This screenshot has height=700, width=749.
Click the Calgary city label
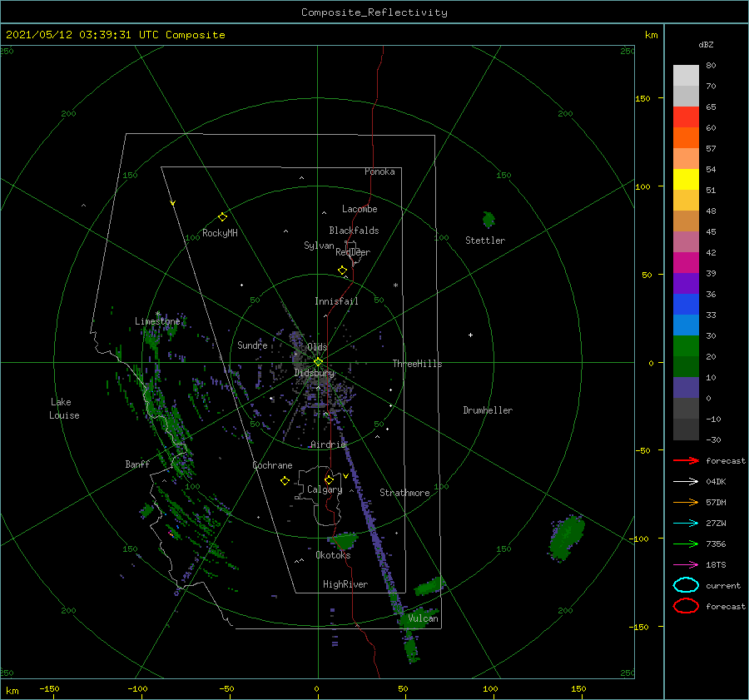pyautogui.click(x=325, y=489)
